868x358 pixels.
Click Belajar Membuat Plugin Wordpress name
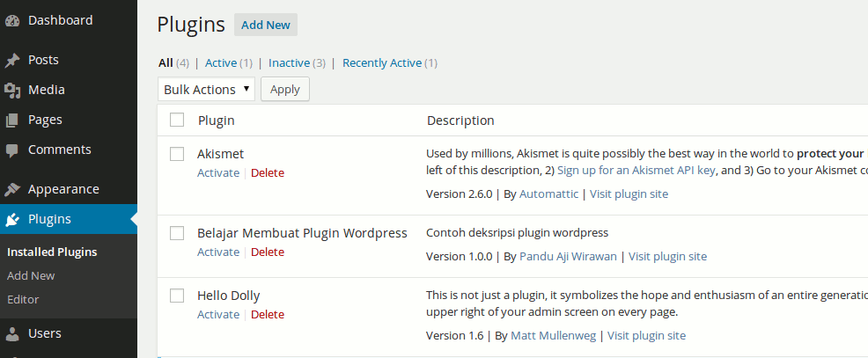tap(302, 233)
